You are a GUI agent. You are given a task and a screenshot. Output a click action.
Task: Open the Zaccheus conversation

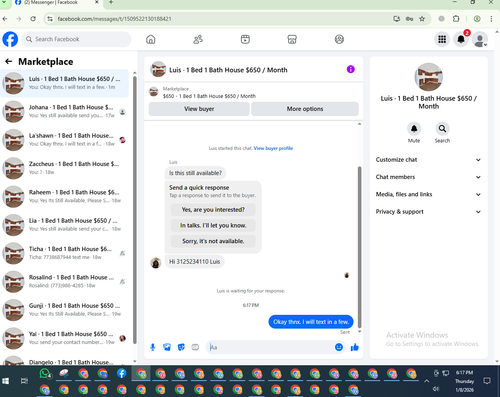(x=64, y=168)
